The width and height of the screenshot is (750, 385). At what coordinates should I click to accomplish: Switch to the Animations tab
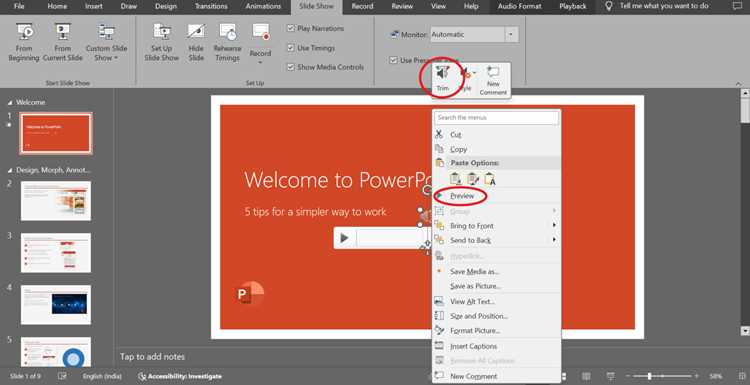263,6
